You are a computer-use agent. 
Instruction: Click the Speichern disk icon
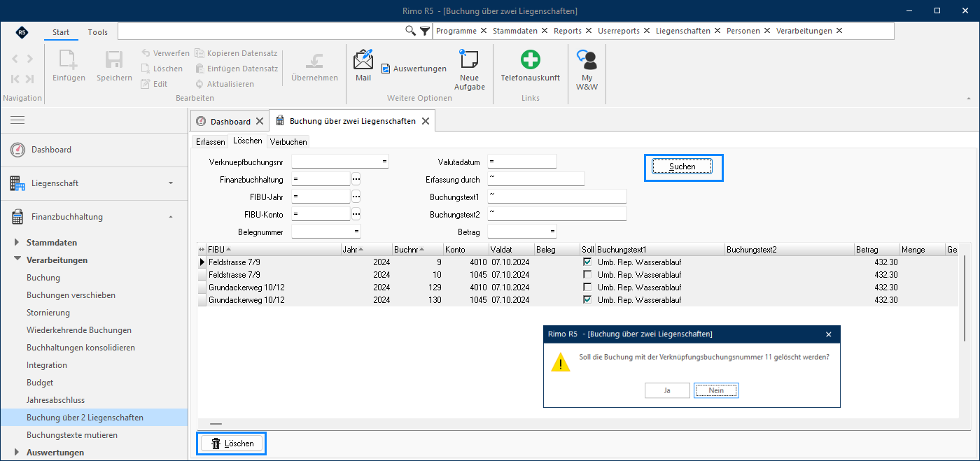coord(114,59)
